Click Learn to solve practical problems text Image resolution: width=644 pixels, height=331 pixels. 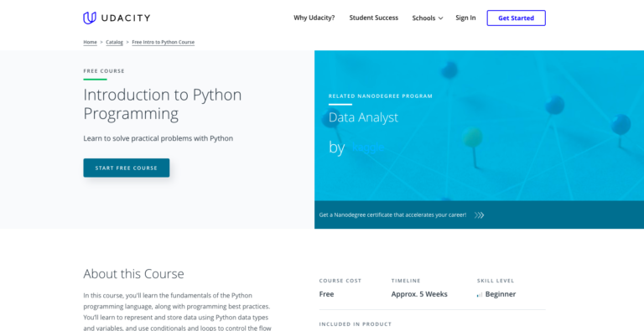pos(158,138)
